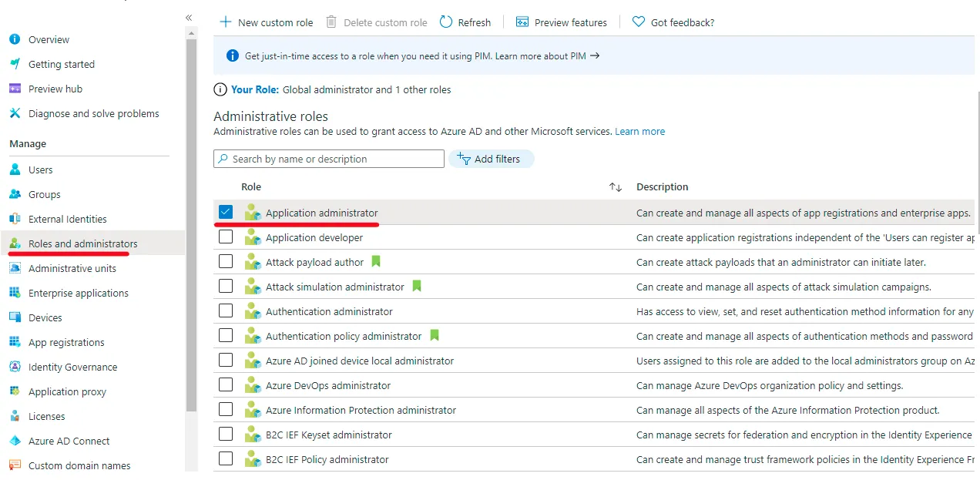
Task: Click the left navigation vertical scrollbar
Action: click(192, 223)
